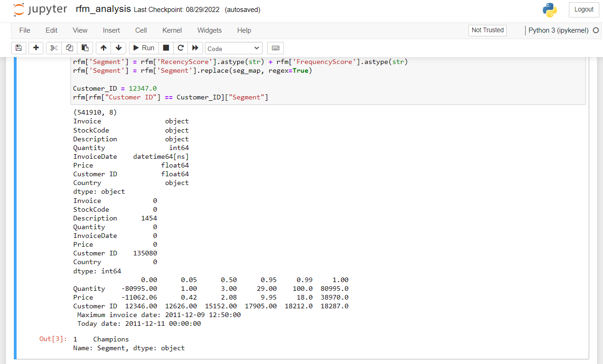Rename notebook via rfm_analysis title
Image resolution: width=603 pixels, height=364 pixels.
103,9
